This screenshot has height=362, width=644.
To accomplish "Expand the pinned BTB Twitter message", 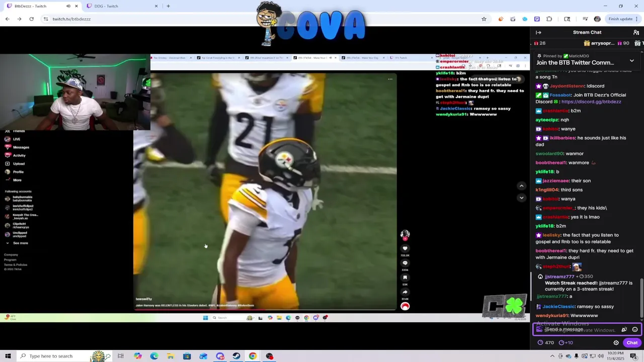I will pos(632,60).
